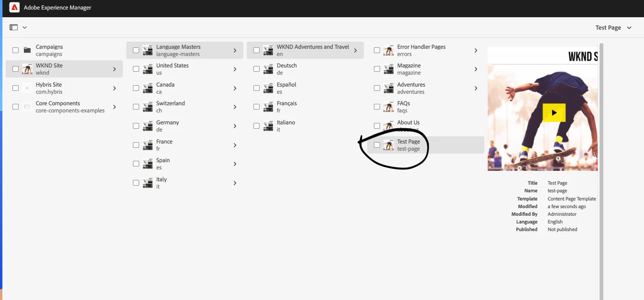Image resolution: width=644 pixels, height=300 pixels.
Task: Check the Magazine checkbox
Action: tap(377, 69)
